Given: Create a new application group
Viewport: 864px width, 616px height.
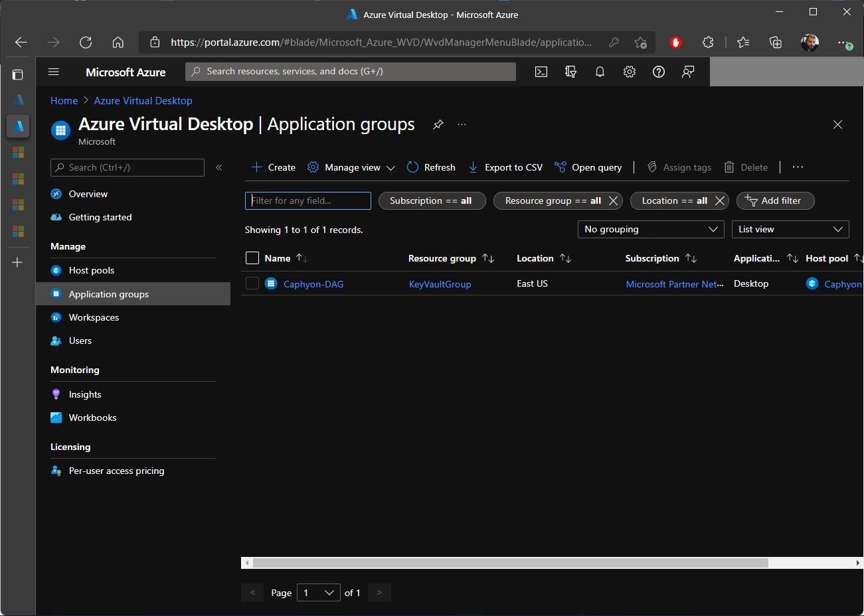Looking at the screenshot, I should click(x=272, y=167).
